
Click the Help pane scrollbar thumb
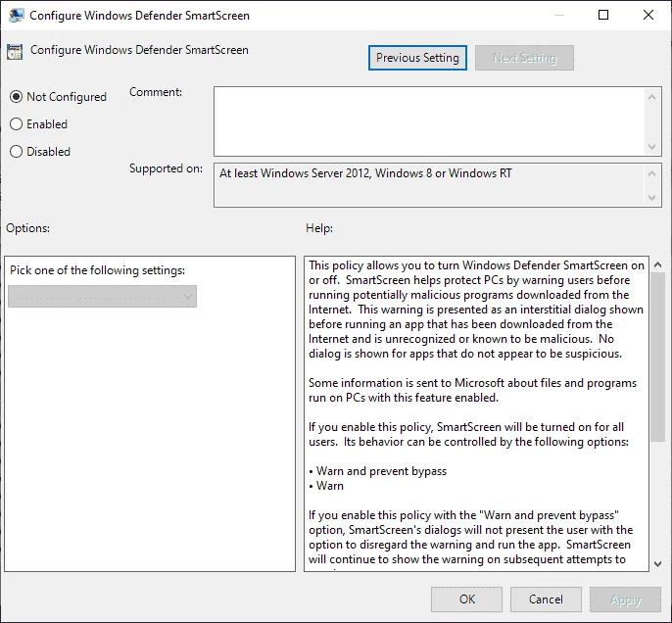pos(658,358)
